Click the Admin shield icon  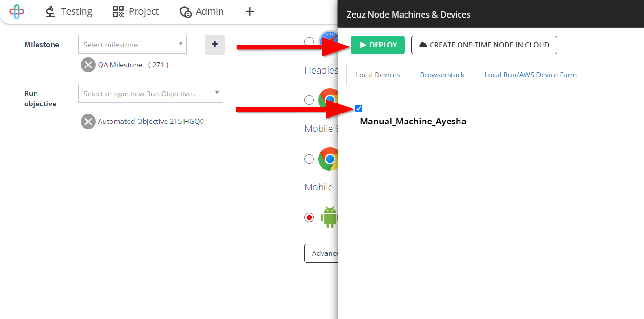185,12
